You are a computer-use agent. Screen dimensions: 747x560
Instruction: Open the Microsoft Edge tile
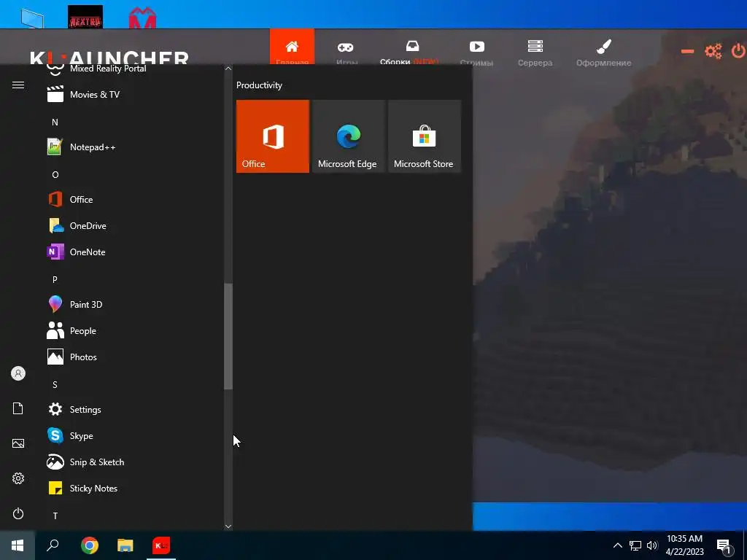pos(348,136)
